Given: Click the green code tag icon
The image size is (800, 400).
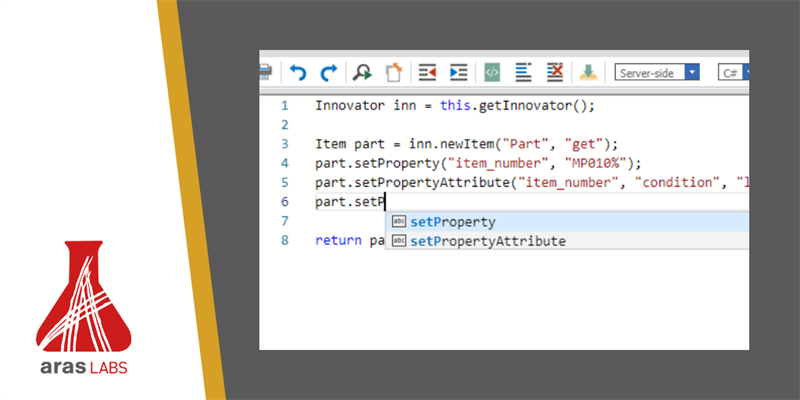Looking at the screenshot, I should click(x=492, y=72).
